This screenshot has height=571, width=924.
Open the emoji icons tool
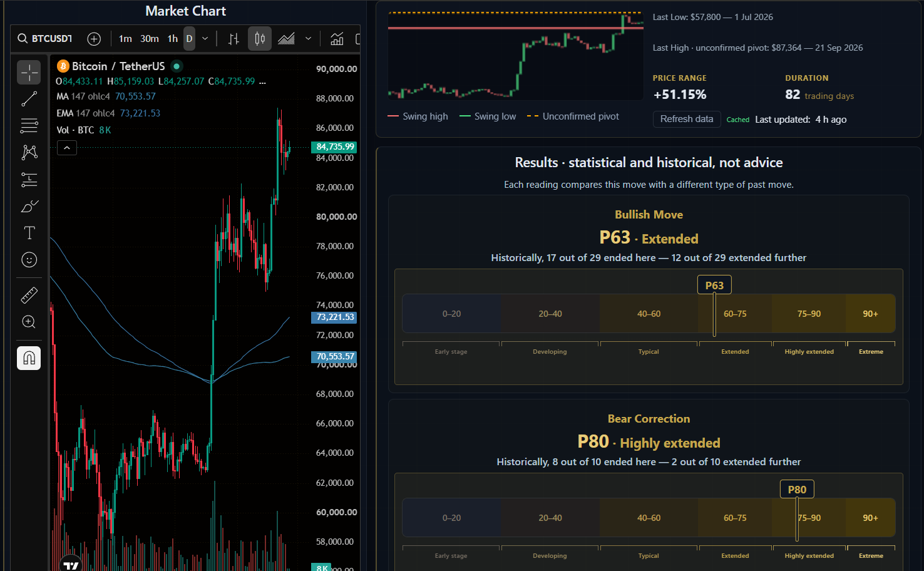[x=29, y=260]
